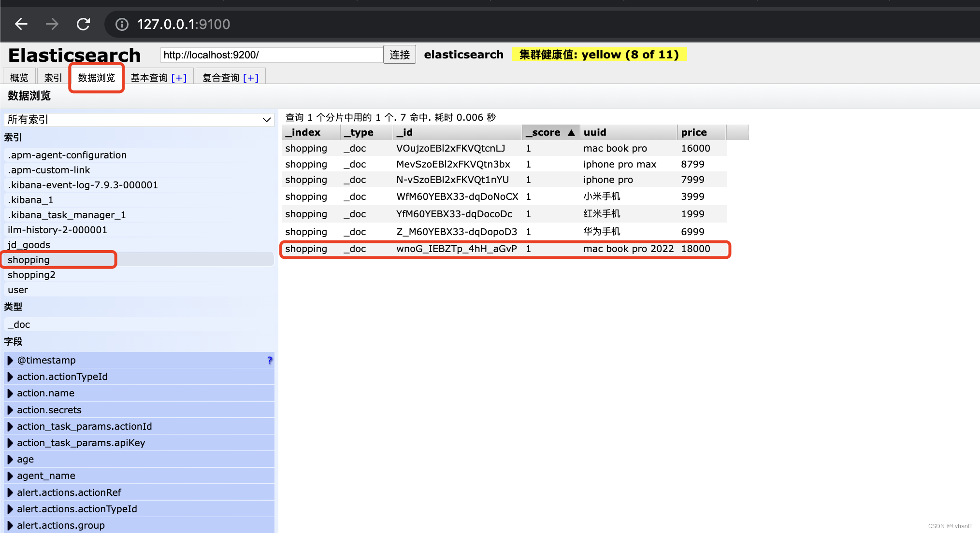
Task: Reload the current page
Action: (83, 24)
